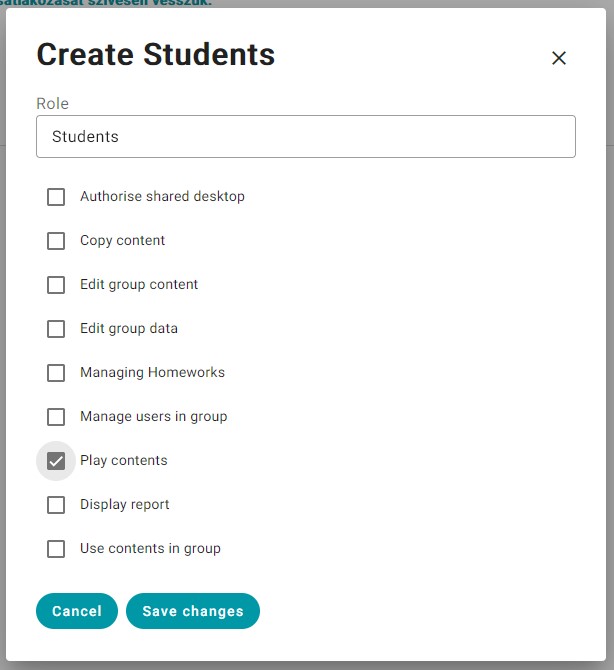Click the 'Play contents' label text
Screen dimensions: 614x670
click(x=123, y=461)
